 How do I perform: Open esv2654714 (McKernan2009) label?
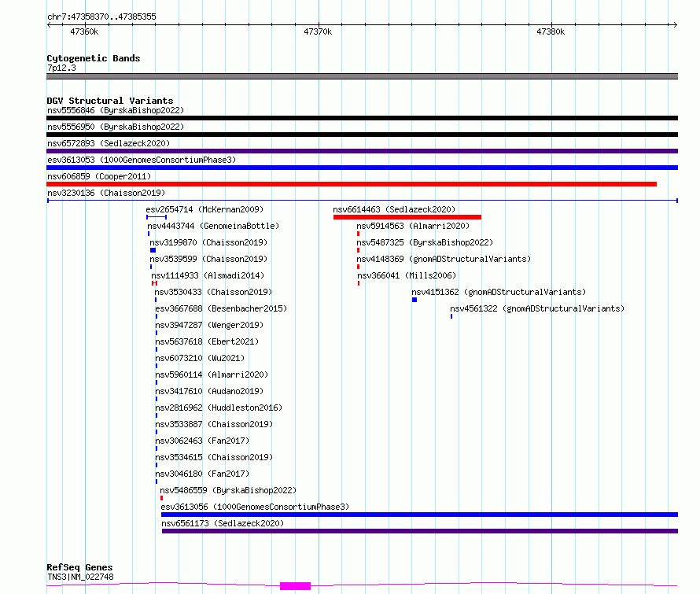(x=204, y=209)
